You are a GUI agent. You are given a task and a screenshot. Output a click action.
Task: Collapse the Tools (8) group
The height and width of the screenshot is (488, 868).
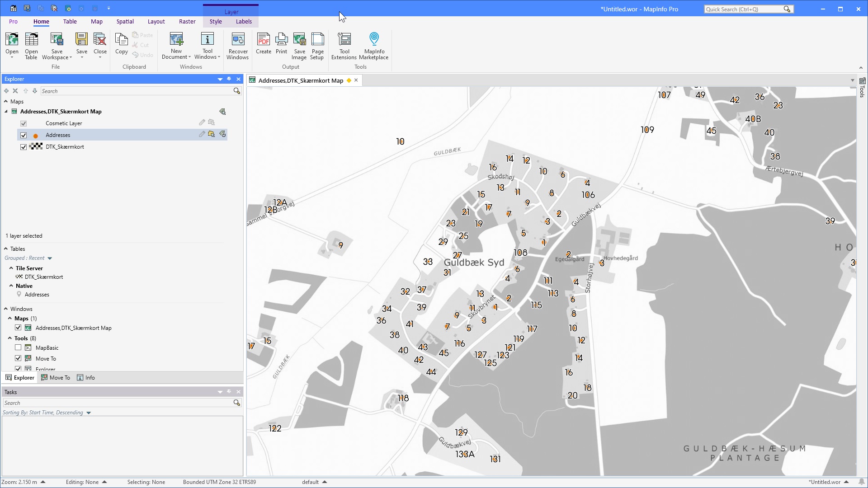pos(10,338)
